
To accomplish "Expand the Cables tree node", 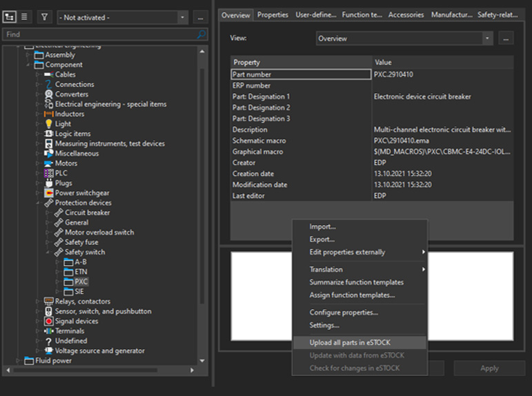I will 38,75.
